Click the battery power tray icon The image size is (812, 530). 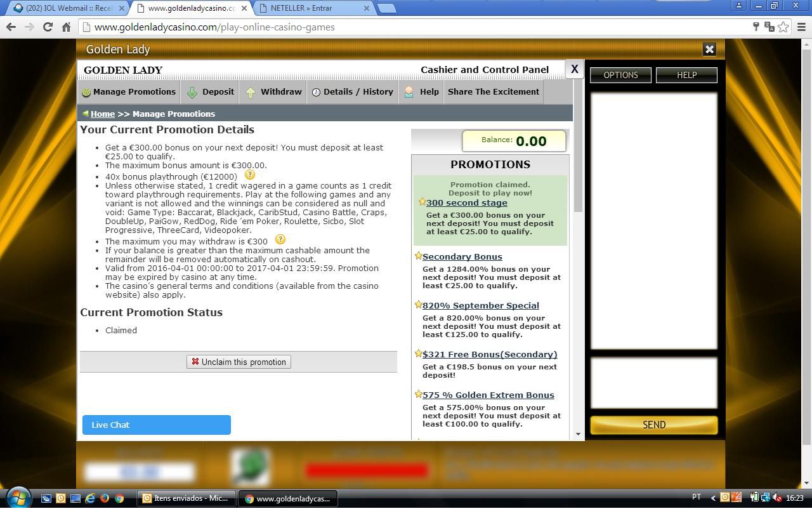(754, 498)
